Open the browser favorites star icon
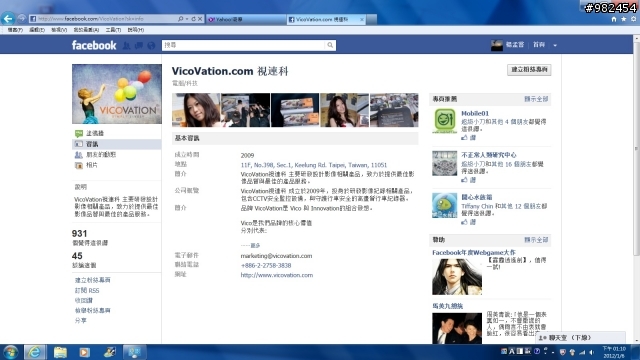This screenshot has width=640, height=360. pos(624,19)
